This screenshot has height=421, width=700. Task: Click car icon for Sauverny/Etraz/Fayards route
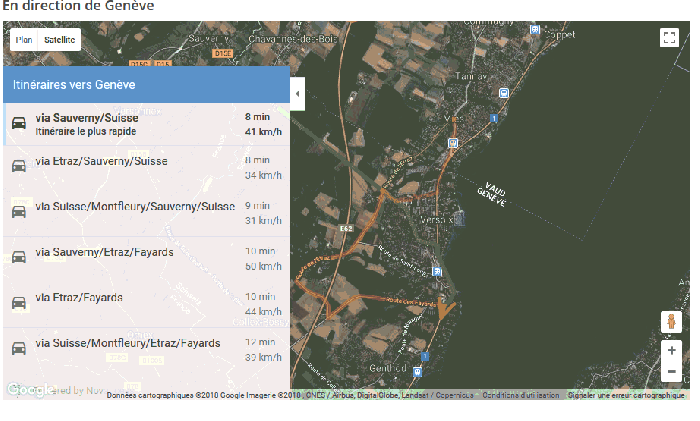19,257
